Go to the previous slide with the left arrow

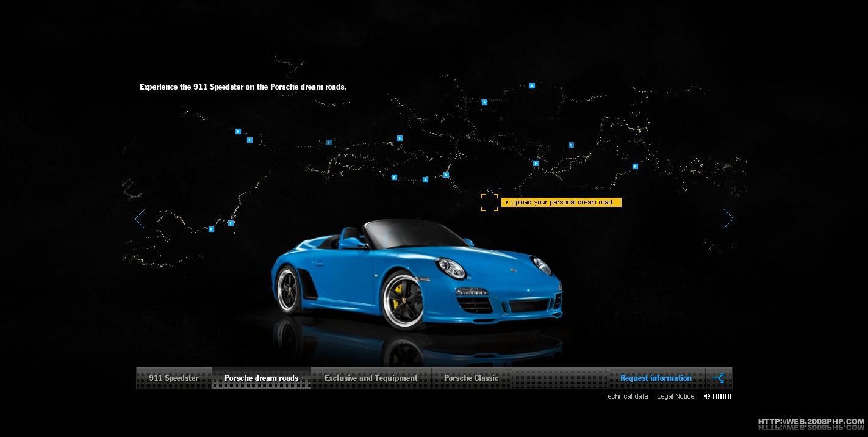[x=140, y=218]
